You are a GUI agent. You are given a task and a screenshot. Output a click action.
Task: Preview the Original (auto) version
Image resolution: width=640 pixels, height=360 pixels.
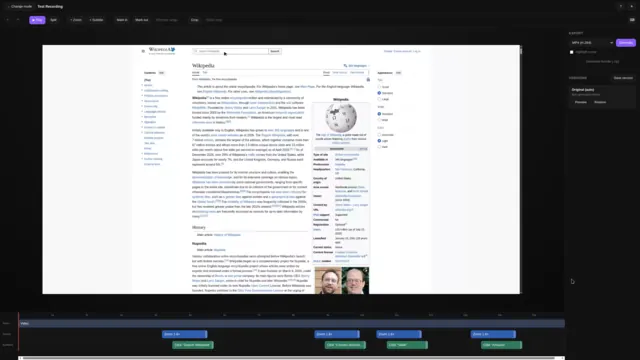tap(580, 102)
